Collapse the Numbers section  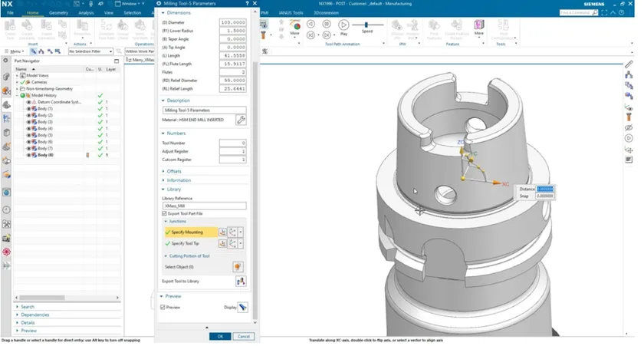click(x=163, y=133)
